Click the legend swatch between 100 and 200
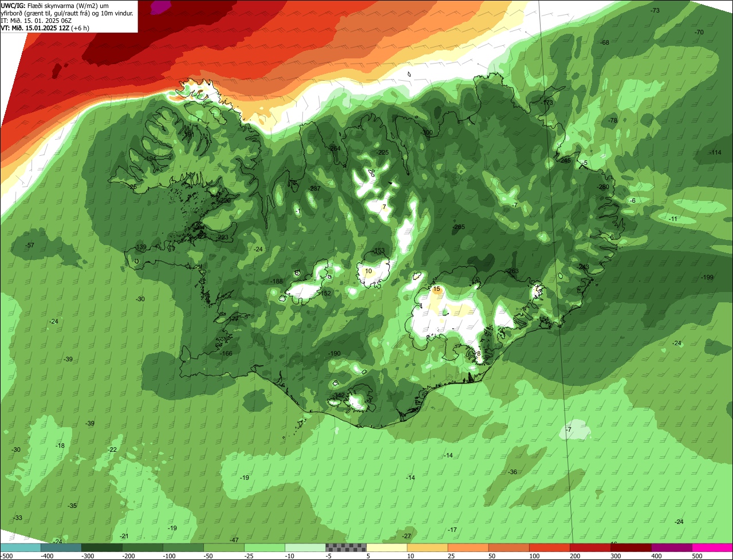Viewport: 733px width, 560px height. click(550, 547)
